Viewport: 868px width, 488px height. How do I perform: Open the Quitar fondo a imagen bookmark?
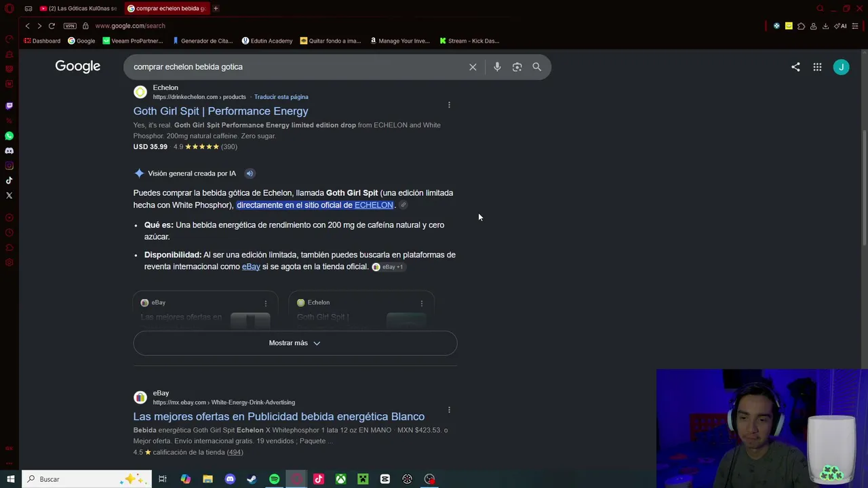tap(331, 41)
